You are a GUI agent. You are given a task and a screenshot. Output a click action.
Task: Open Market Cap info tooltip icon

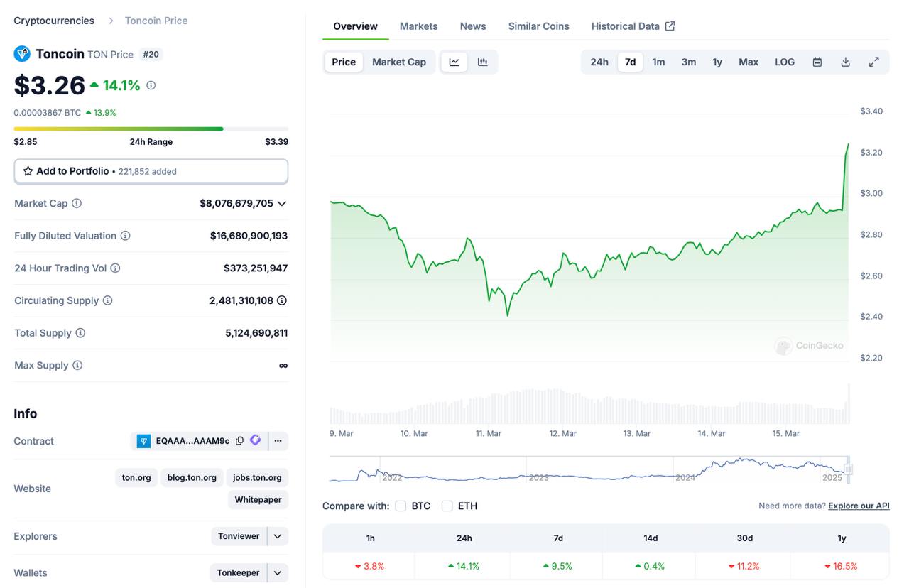77,203
